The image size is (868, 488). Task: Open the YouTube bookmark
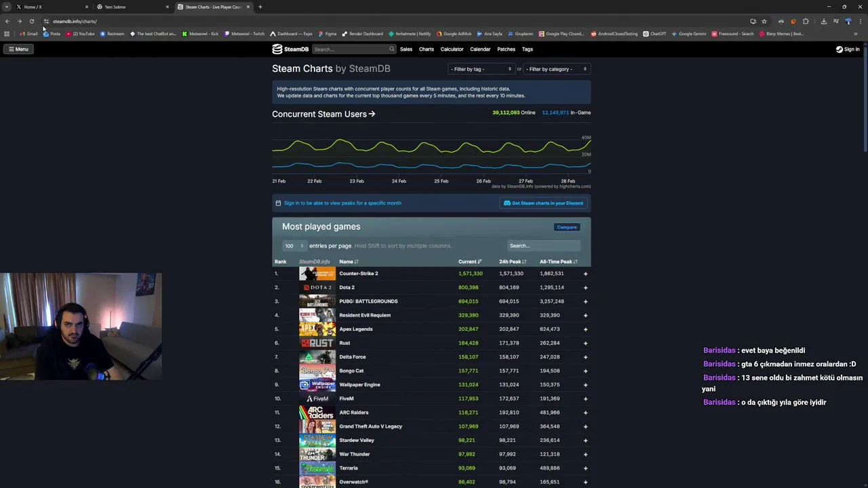pos(80,34)
